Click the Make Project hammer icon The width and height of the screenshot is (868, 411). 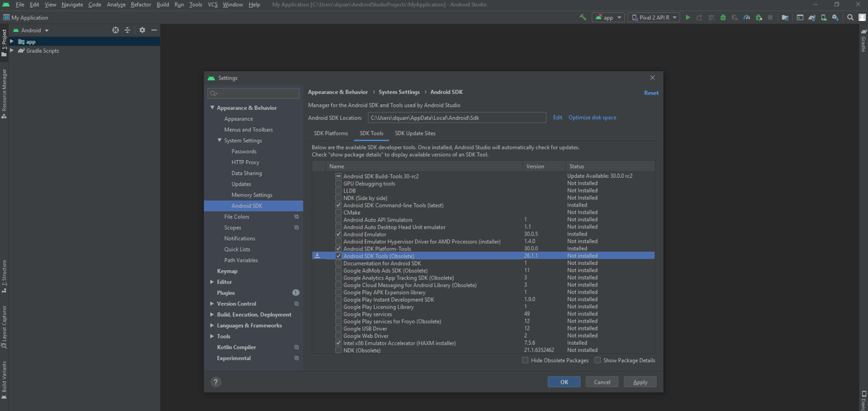tap(582, 18)
